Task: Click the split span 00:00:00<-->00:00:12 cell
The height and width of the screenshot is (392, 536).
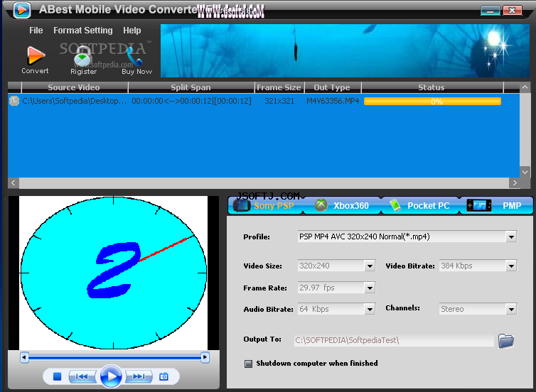Action: pyautogui.click(x=191, y=101)
